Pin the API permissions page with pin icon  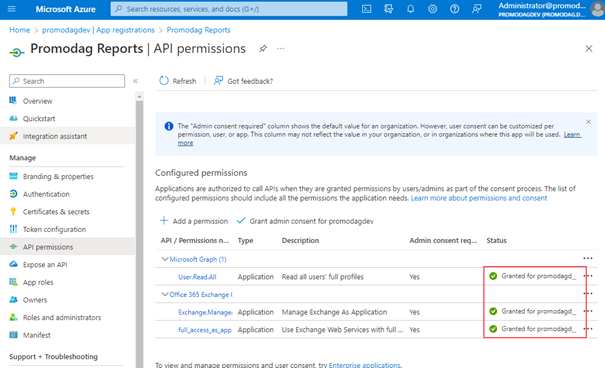pyautogui.click(x=263, y=49)
